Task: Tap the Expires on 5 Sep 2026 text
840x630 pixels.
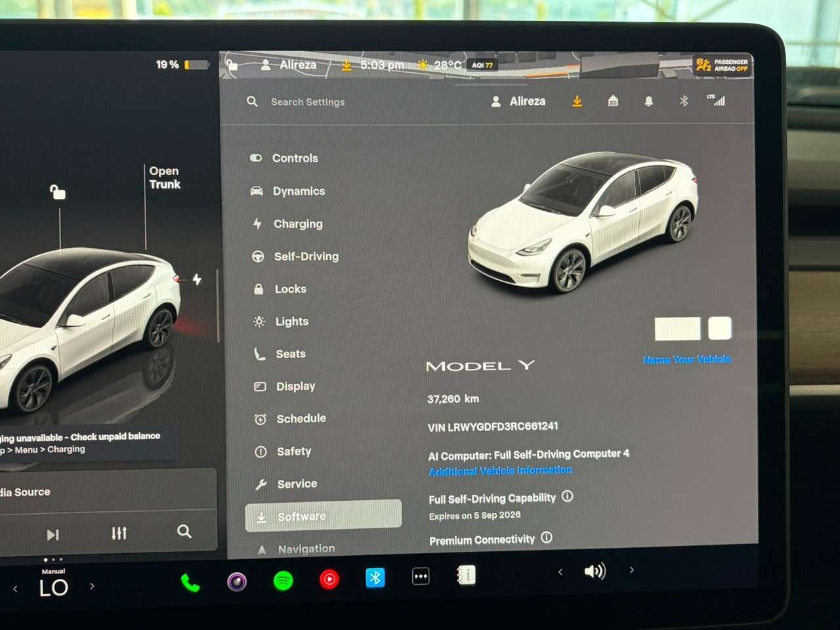Action: (474, 516)
